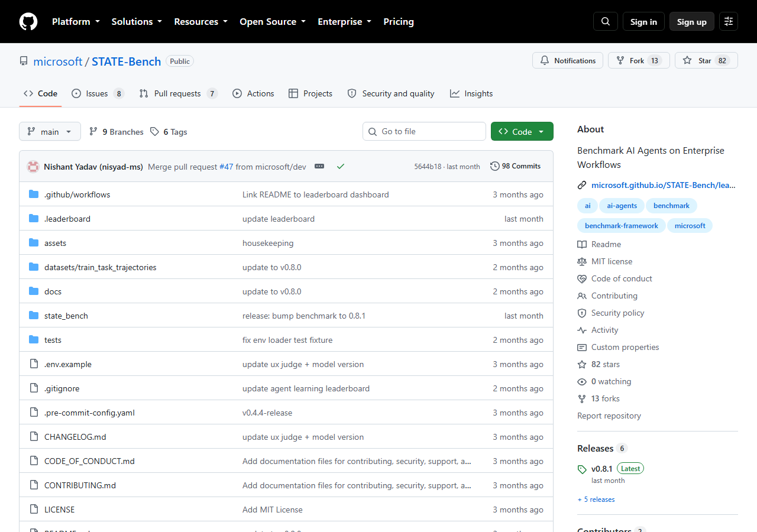This screenshot has width=757, height=532.
Task: Open the main branch selector dropdown
Action: point(50,131)
